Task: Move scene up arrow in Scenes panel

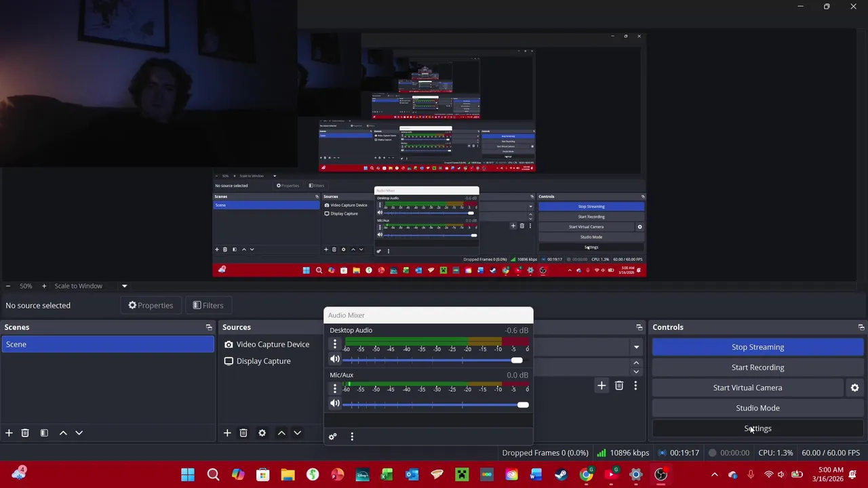Action: tap(63, 432)
